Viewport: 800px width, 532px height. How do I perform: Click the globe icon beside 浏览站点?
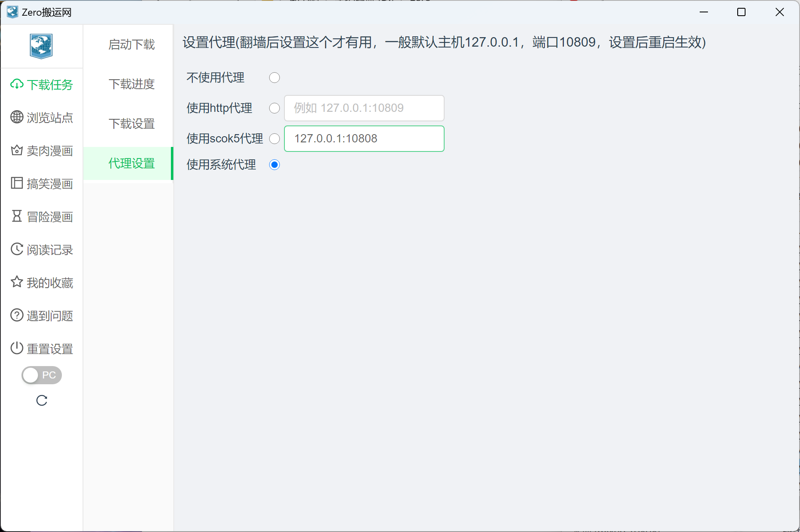tap(17, 117)
